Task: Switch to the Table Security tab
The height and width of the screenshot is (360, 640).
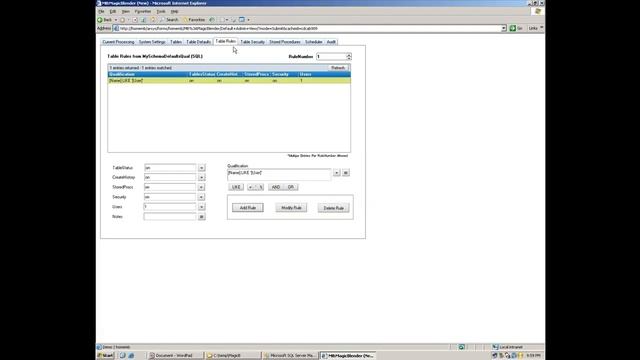Action: pos(252,42)
